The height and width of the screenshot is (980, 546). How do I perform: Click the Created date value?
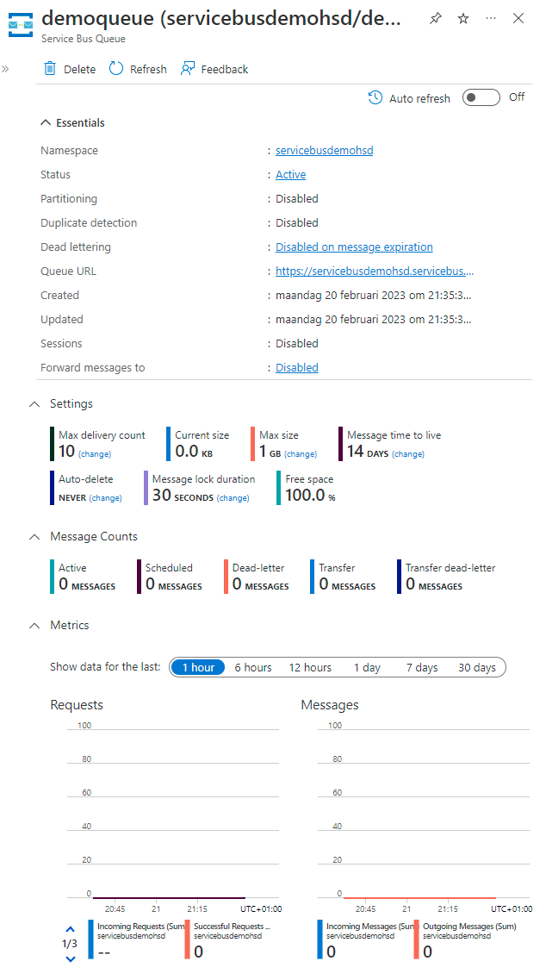(x=373, y=295)
